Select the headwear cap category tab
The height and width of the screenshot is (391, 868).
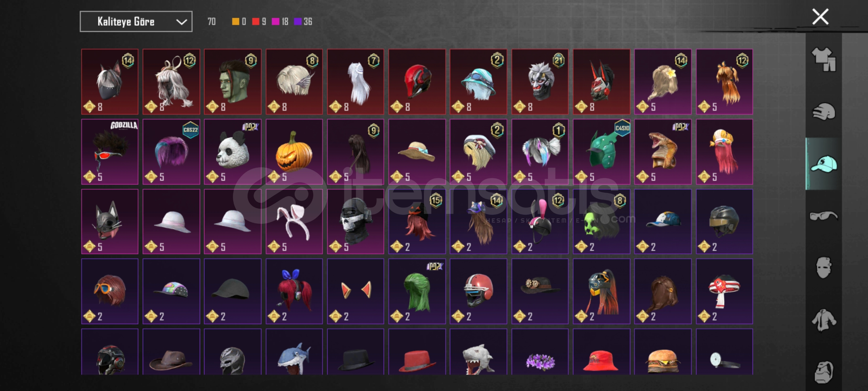pyautogui.click(x=824, y=164)
